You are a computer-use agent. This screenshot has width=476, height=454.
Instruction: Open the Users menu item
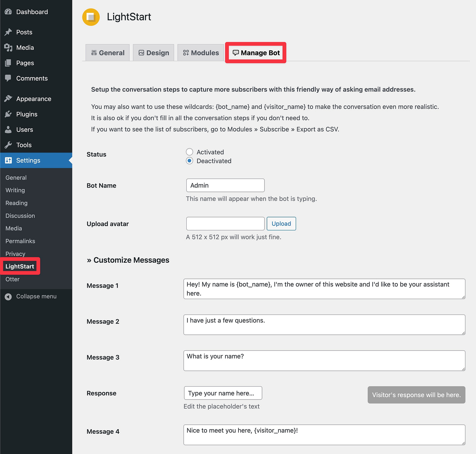25,130
